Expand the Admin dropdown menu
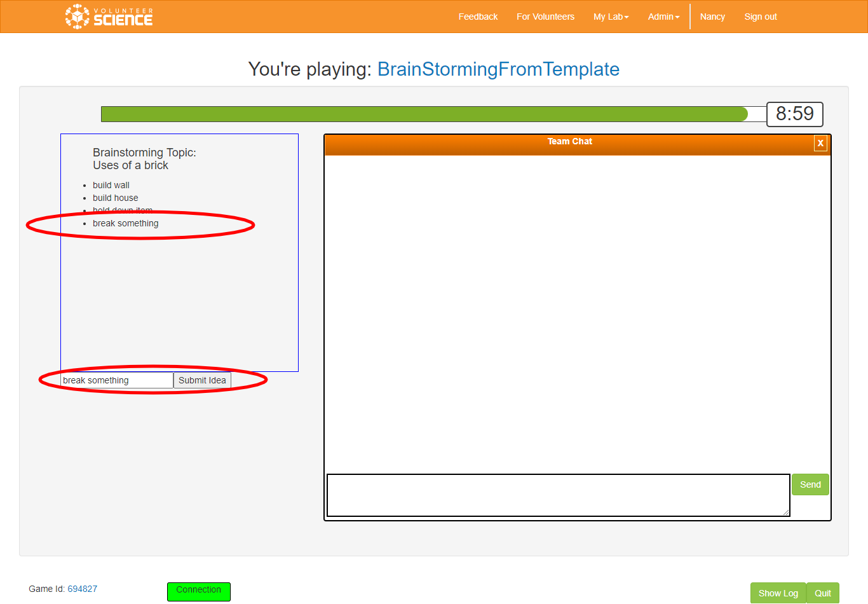This screenshot has width=868, height=604. point(663,17)
